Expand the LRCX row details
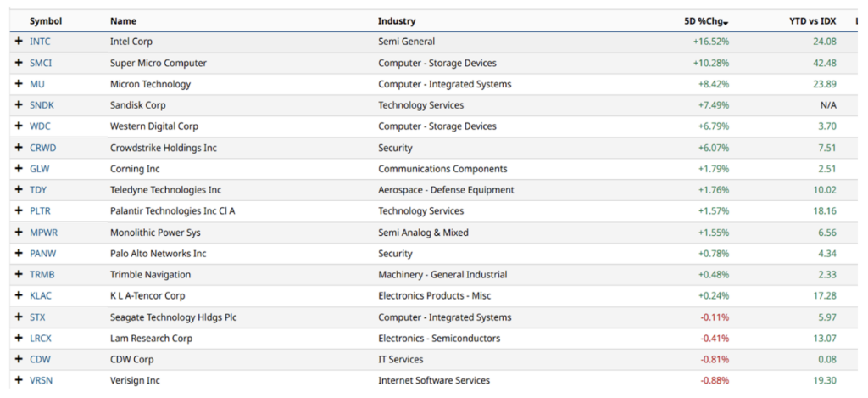Viewport: 868px width, 398px height. [19, 338]
